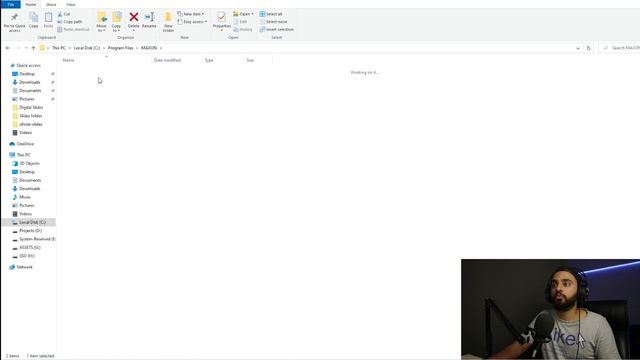
Task: Select Quick access in the navigation pane
Action: pos(28,65)
